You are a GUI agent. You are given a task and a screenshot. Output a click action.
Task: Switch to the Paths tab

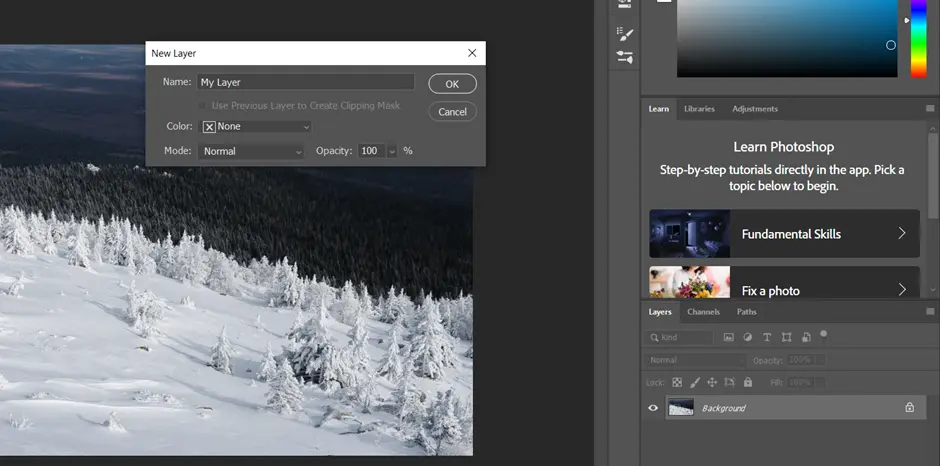[746, 312]
